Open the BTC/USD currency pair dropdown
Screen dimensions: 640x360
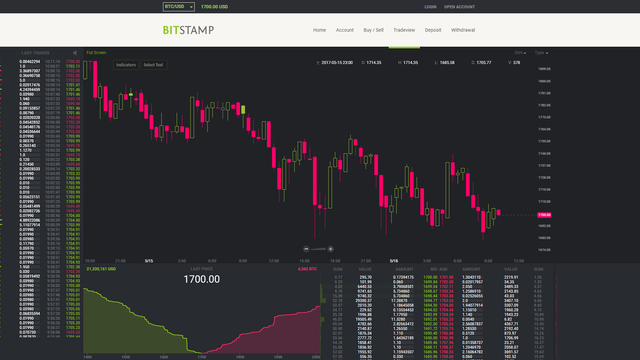178,7
